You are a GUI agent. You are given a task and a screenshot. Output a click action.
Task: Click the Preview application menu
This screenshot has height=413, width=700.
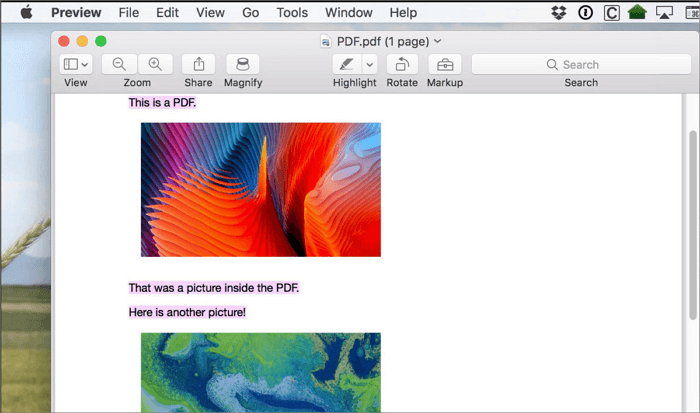[x=76, y=13]
